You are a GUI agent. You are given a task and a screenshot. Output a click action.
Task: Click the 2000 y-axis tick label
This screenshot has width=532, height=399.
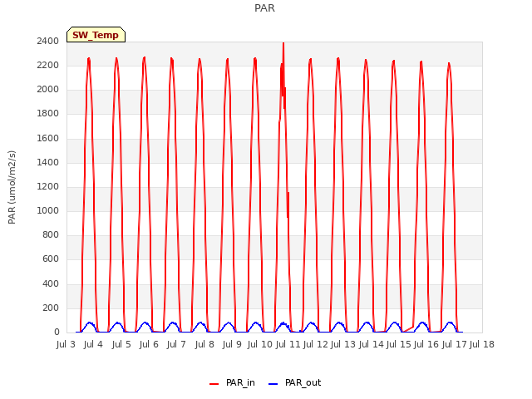(48, 90)
